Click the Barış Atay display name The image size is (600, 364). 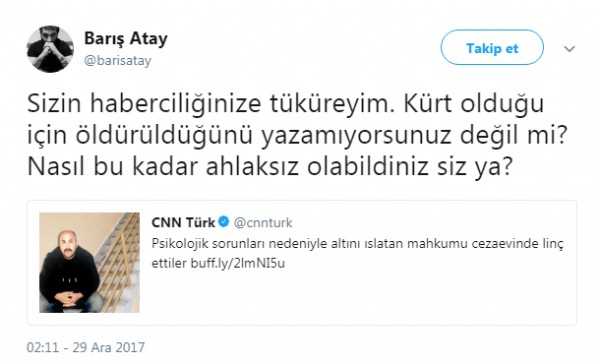click(126, 39)
